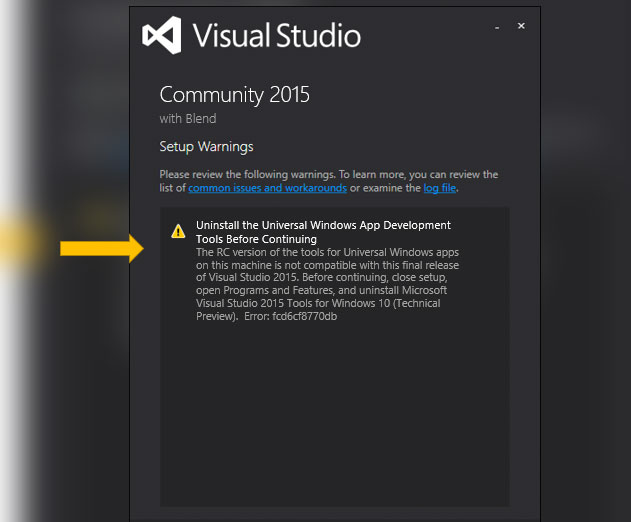Viewport: 631px width, 522px height.
Task: Click the 'with Blend' subtitle
Action: pos(188,119)
